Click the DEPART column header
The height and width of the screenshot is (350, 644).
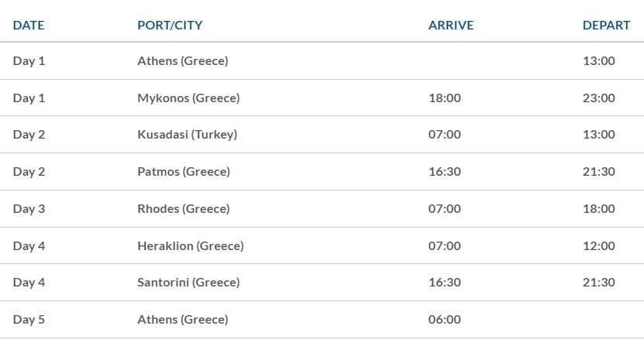(x=606, y=26)
